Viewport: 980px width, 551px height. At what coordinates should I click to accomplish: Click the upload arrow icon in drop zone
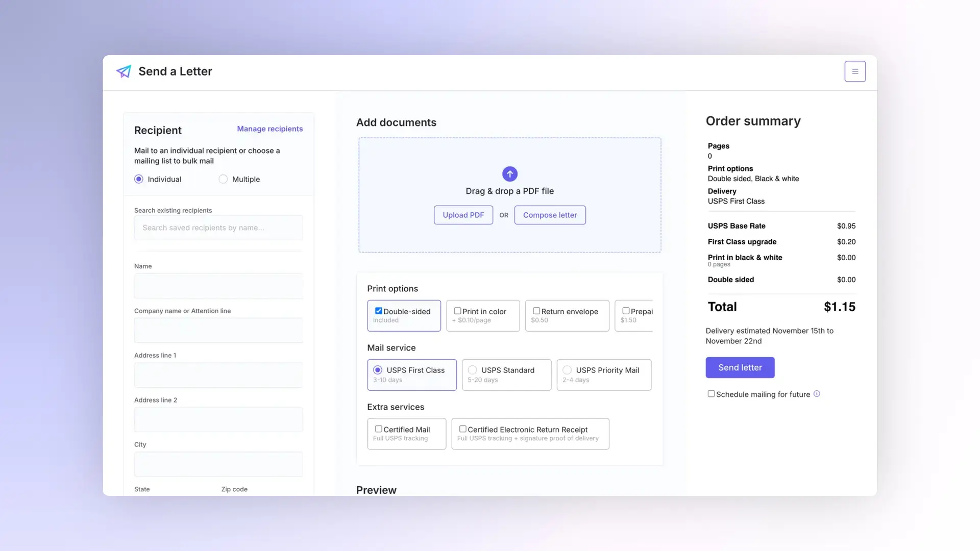509,173
